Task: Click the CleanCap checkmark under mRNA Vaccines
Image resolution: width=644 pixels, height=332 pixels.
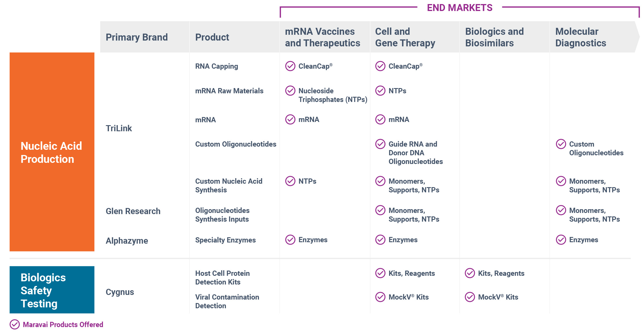Action: tap(290, 66)
